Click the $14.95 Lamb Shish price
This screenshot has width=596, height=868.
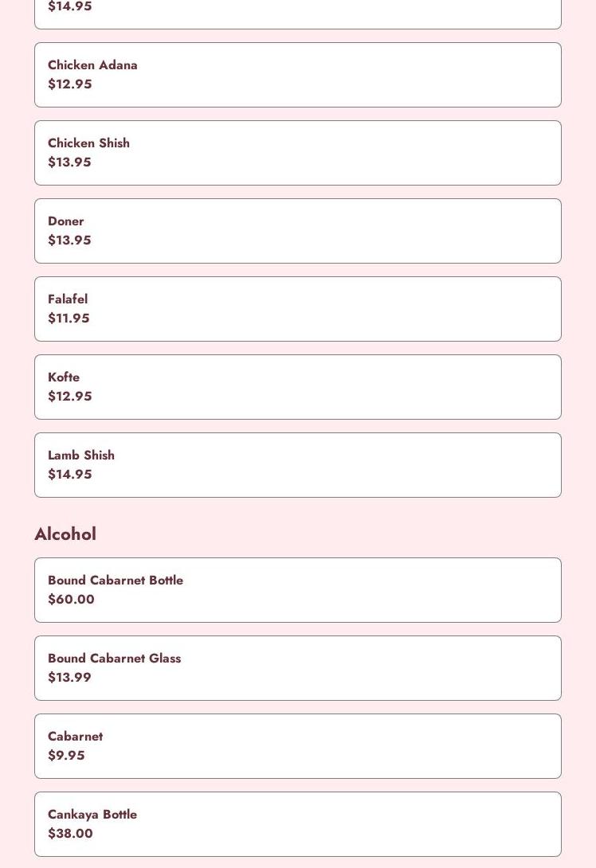click(x=70, y=475)
